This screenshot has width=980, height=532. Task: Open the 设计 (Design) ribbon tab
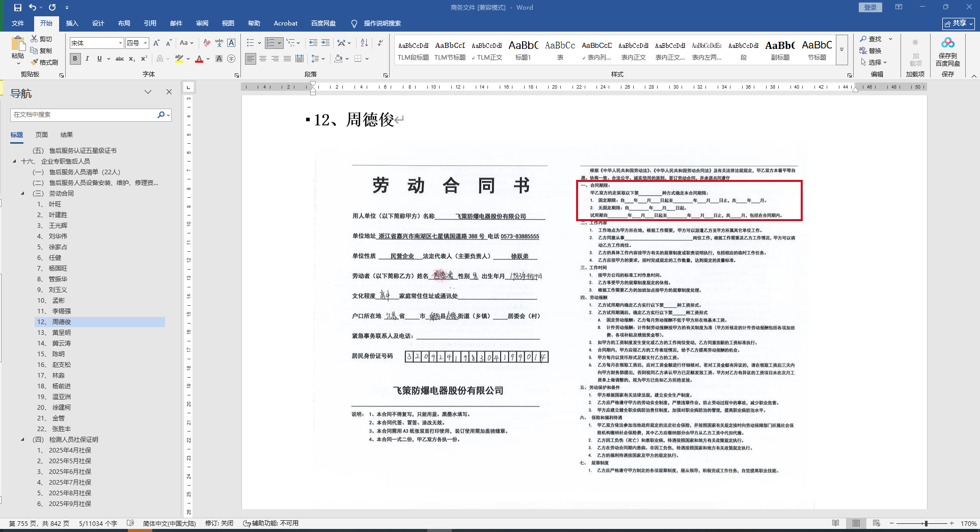tap(98, 23)
